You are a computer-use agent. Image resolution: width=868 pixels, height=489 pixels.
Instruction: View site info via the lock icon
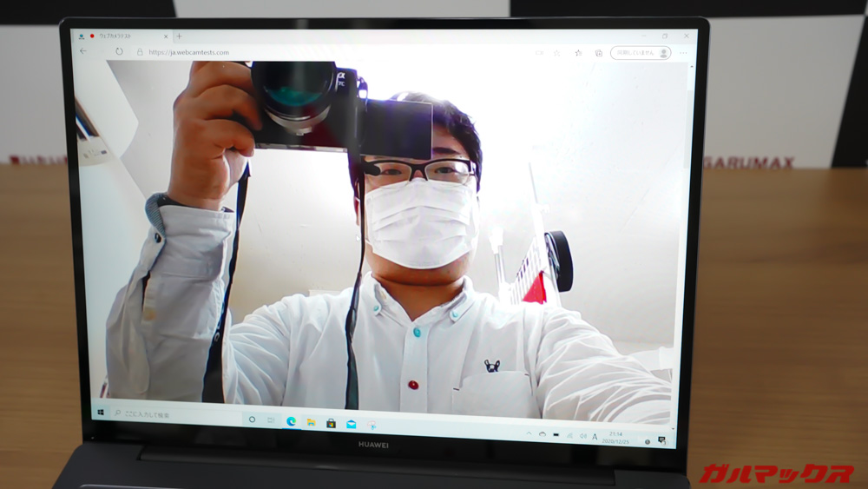click(x=140, y=52)
